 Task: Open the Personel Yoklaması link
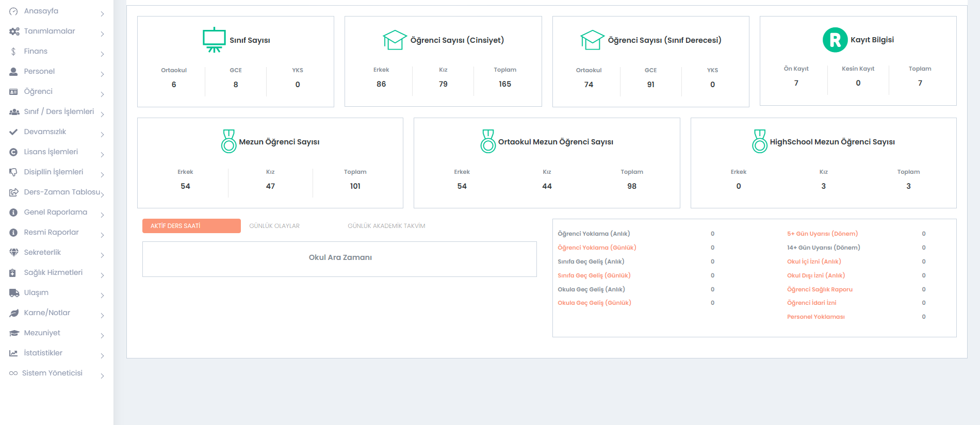pos(815,317)
